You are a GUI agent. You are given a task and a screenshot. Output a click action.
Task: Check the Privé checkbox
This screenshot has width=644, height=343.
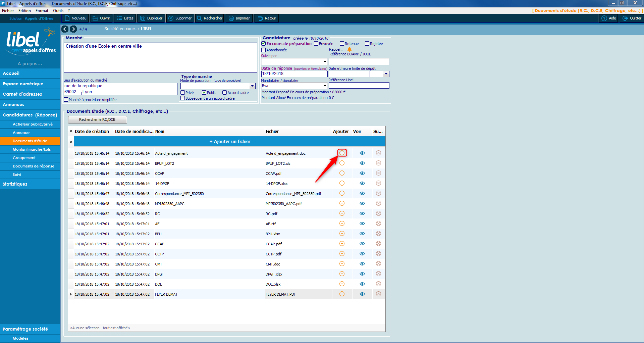point(183,93)
